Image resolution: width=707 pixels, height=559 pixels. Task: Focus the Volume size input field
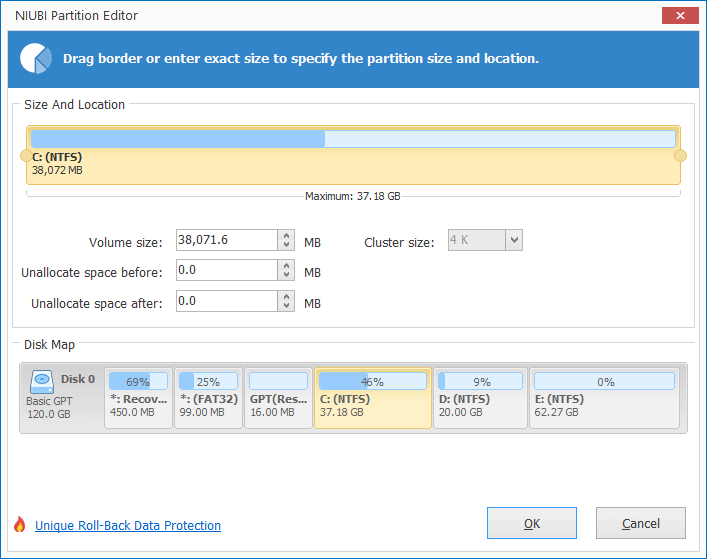(227, 240)
